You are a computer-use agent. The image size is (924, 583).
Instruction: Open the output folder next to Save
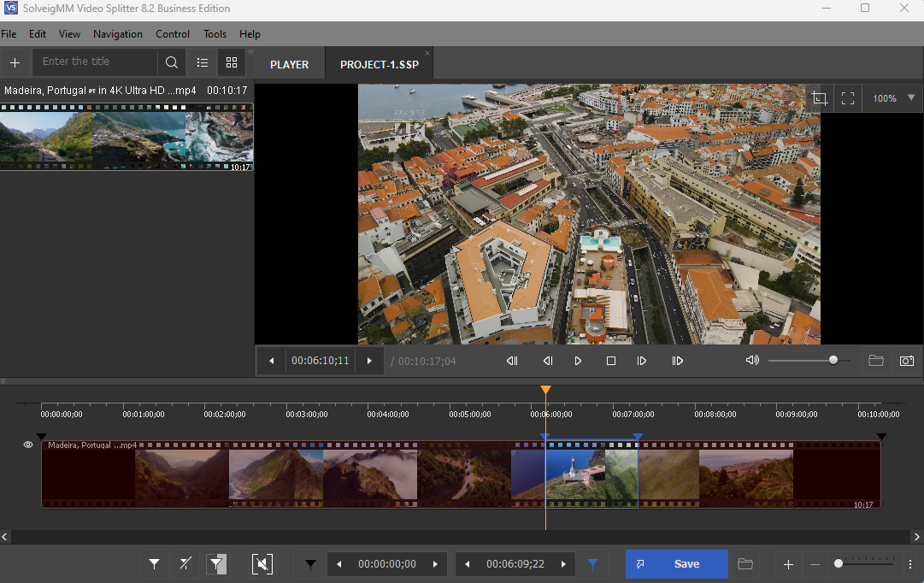pos(745,564)
